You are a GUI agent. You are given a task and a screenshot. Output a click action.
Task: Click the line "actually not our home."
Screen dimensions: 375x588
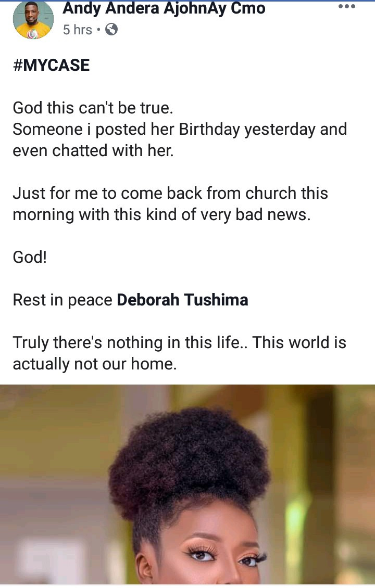point(95,364)
